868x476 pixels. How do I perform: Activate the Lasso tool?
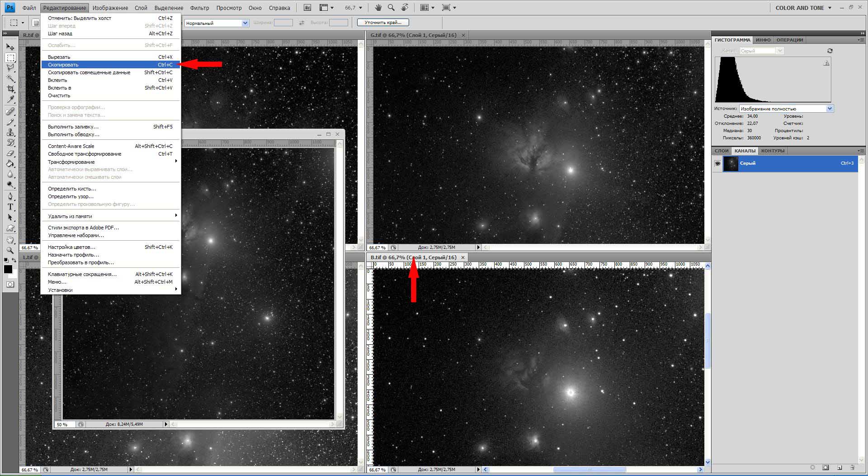coord(10,68)
